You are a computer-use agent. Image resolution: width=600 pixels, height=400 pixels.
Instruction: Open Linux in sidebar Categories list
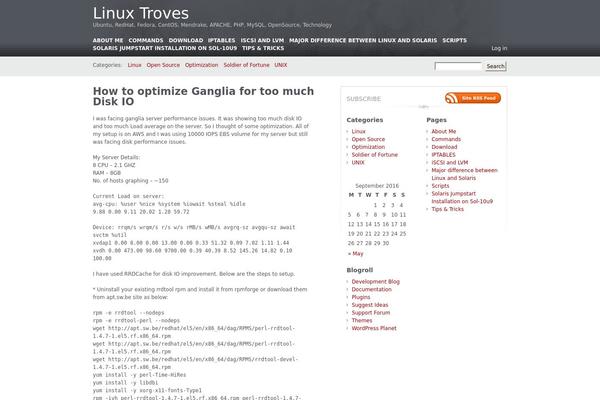pos(359,131)
